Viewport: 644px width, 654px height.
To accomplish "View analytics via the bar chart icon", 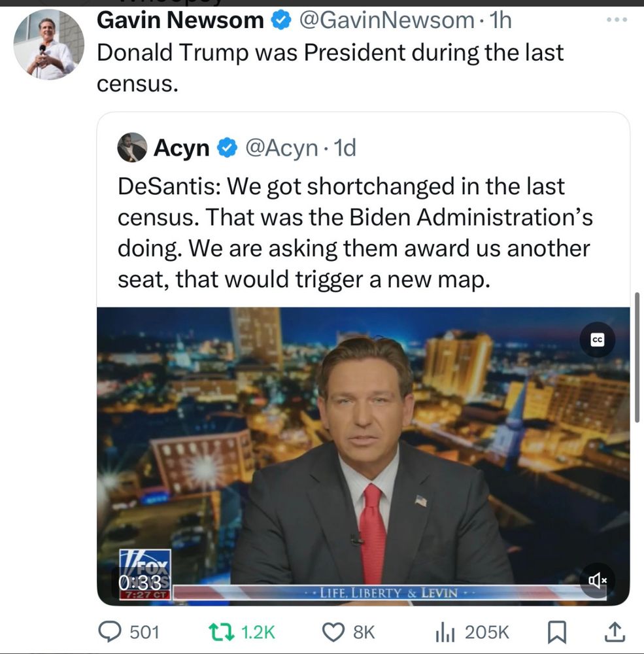I will click(x=445, y=632).
